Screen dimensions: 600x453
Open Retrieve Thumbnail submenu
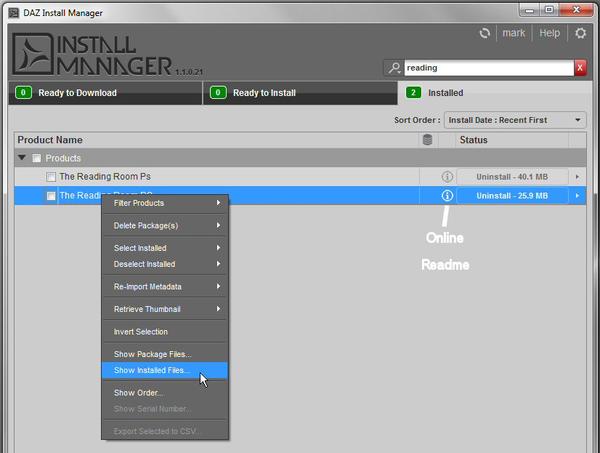165,309
